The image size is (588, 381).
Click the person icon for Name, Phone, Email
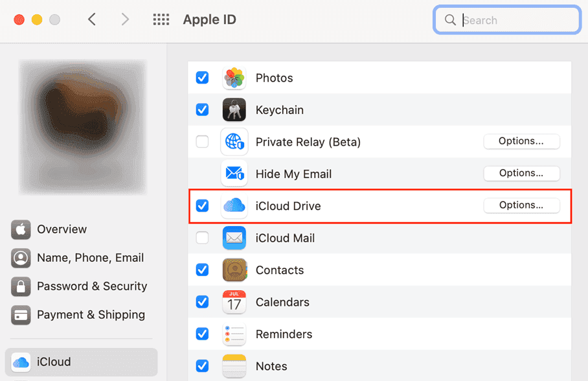21,258
